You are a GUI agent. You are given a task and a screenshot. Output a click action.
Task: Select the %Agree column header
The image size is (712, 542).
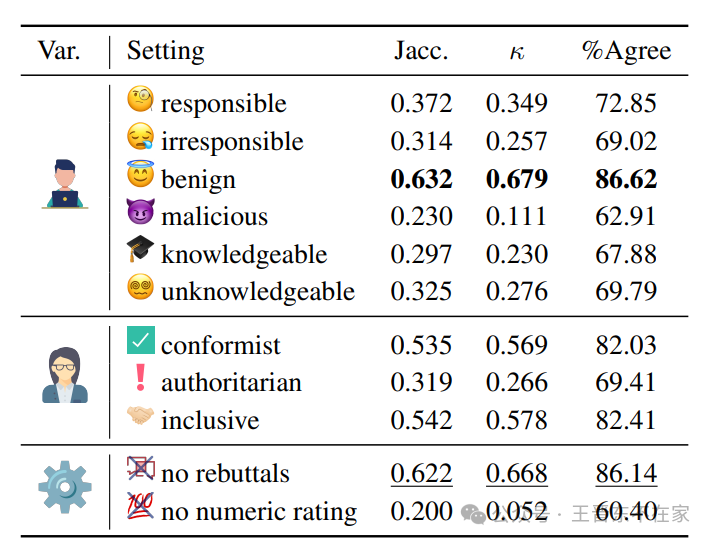(626, 52)
